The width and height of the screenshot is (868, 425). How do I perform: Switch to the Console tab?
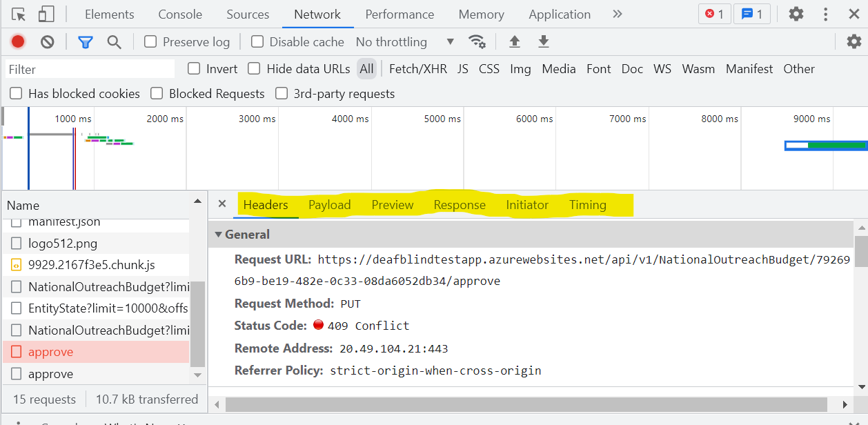(180, 14)
